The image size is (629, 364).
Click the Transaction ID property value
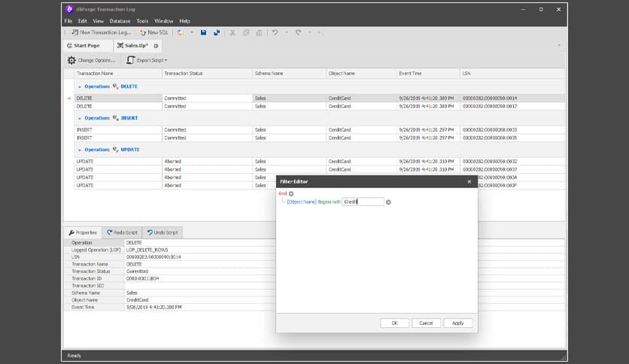coord(143,278)
